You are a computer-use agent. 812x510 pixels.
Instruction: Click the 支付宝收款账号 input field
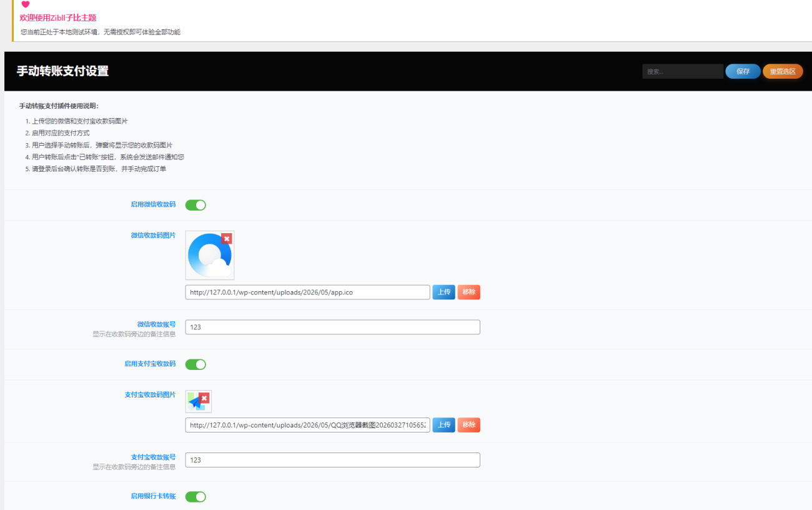(x=332, y=460)
